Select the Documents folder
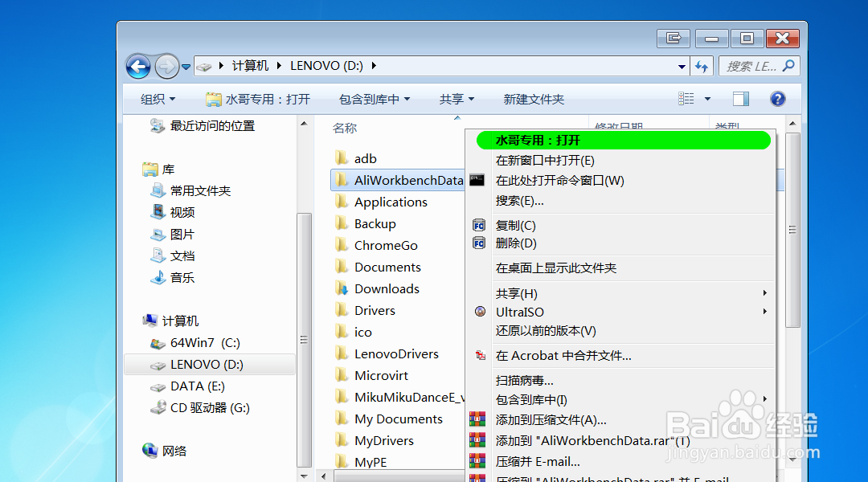Viewport: 868px width, 482px height. (378, 267)
